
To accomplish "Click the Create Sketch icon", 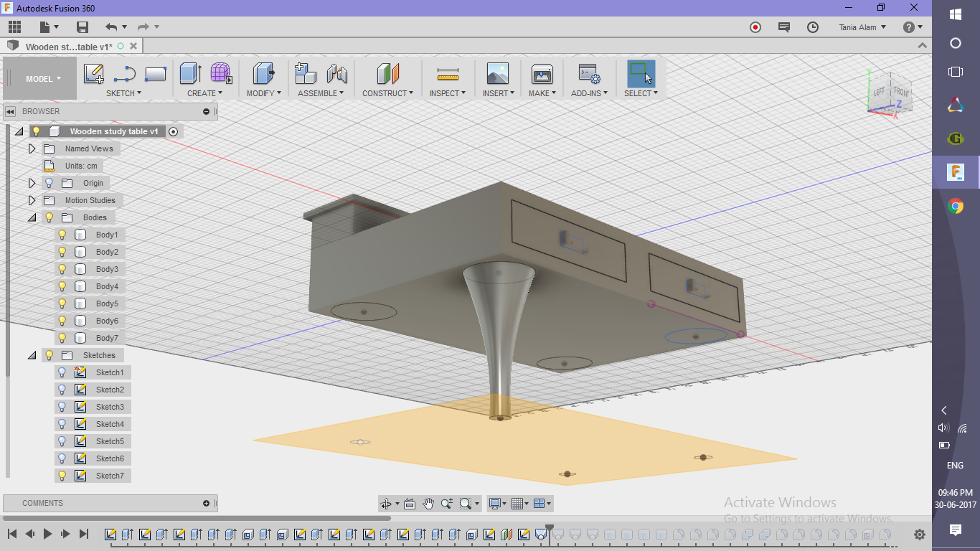I will pos(93,74).
